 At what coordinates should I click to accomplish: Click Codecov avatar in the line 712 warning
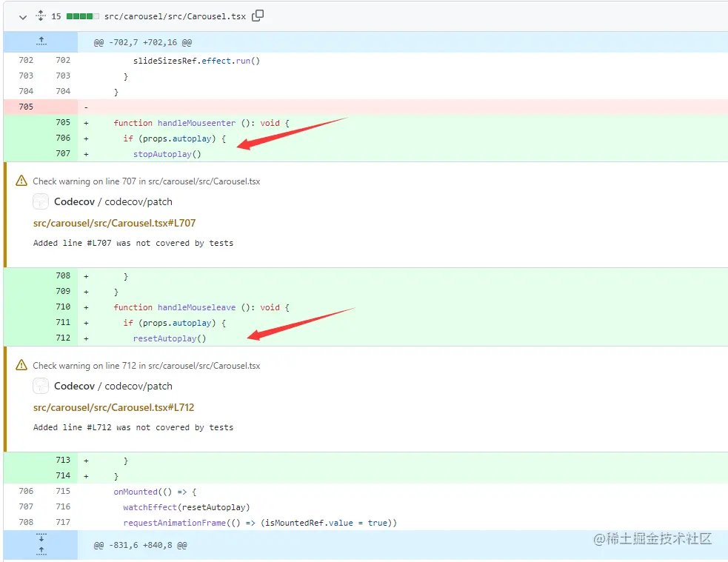pyautogui.click(x=41, y=386)
